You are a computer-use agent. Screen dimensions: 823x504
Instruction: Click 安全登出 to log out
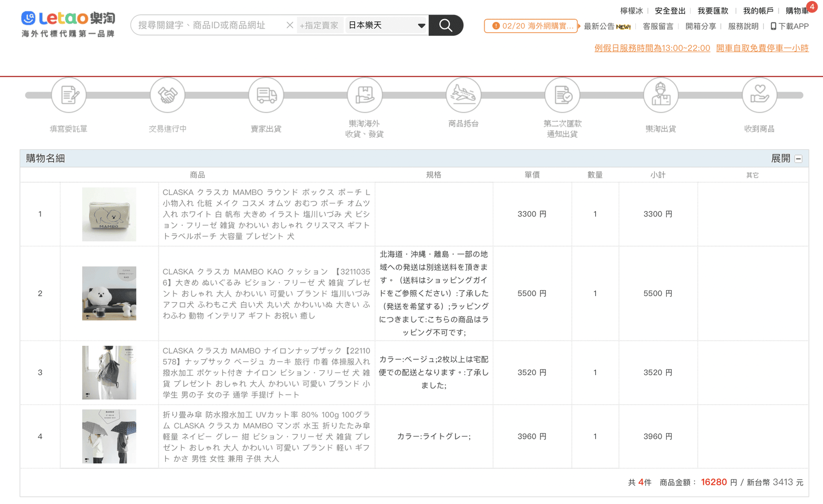point(670,11)
